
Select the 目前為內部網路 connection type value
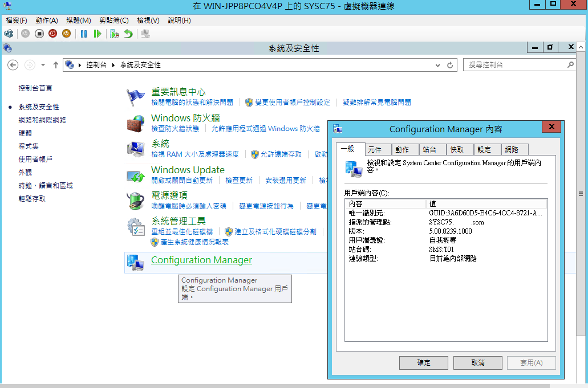click(453, 259)
